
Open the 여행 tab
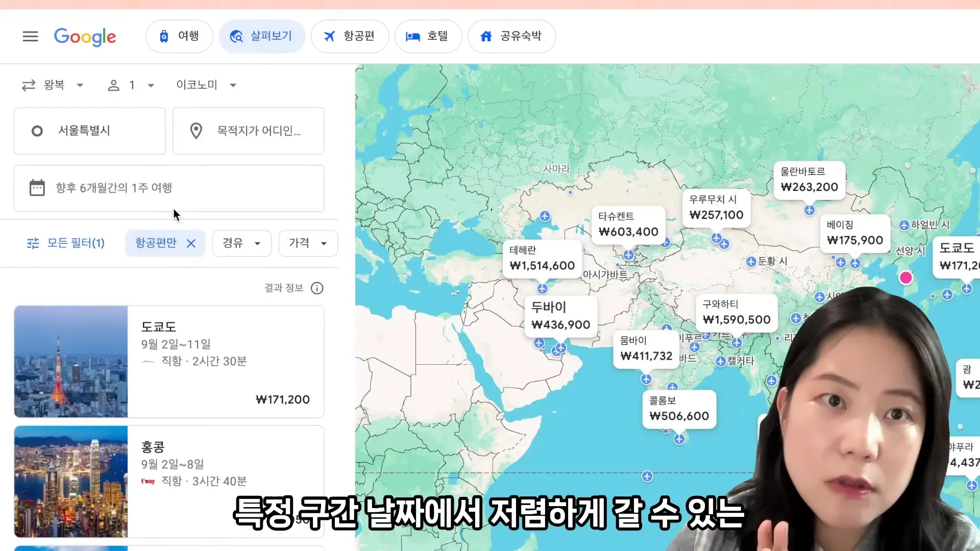click(x=179, y=36)
